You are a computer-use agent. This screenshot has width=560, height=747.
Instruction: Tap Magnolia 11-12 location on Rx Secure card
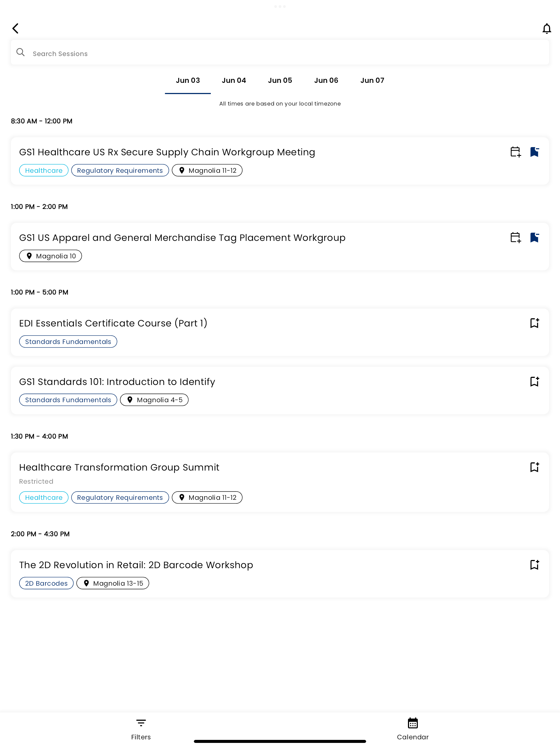coord(207,171)
